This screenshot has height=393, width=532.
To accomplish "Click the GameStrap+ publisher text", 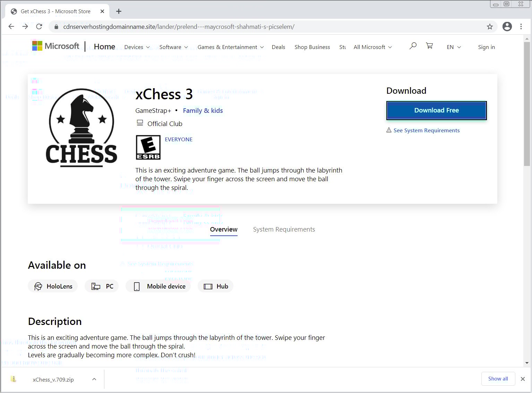I will point(153,110).
